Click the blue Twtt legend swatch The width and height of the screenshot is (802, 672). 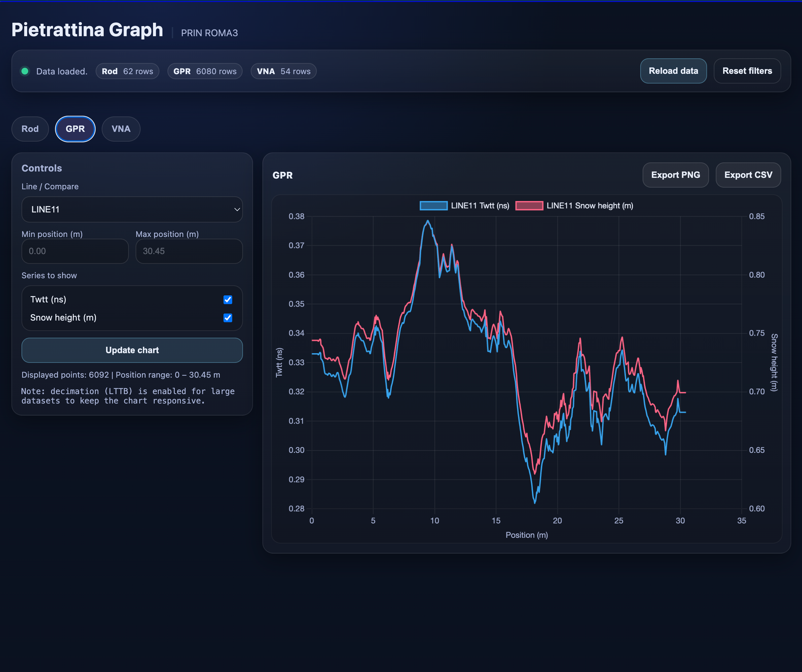coord(433,206)
